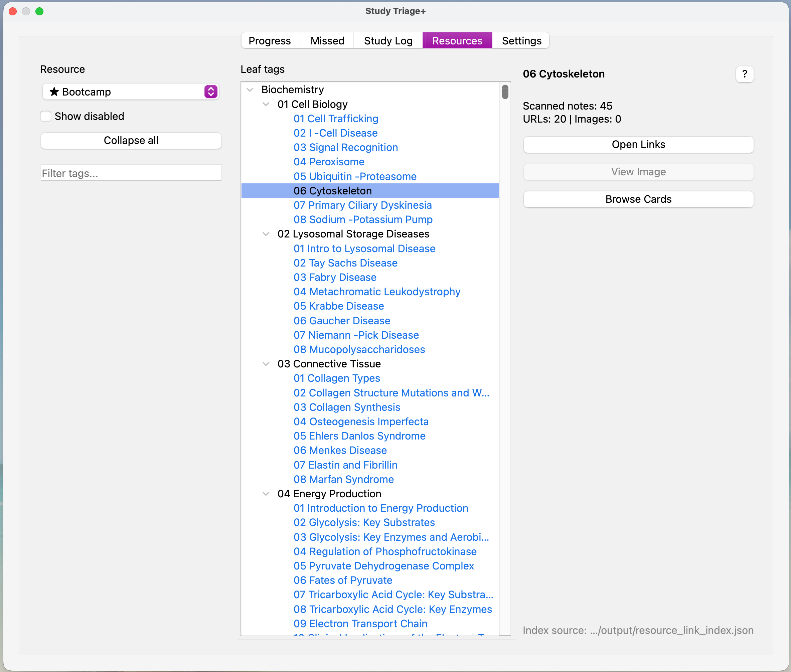Open the 07 Primary Ciliary Dyskinesia link
Image resolution: width=791 pixels, height=672 pixels.
[x=362, y=205]
